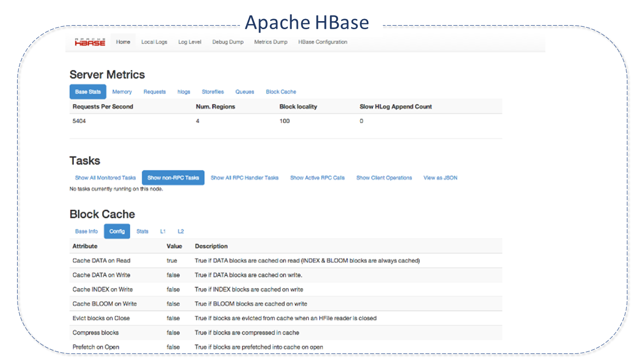Switch to Requests tab

154,92
